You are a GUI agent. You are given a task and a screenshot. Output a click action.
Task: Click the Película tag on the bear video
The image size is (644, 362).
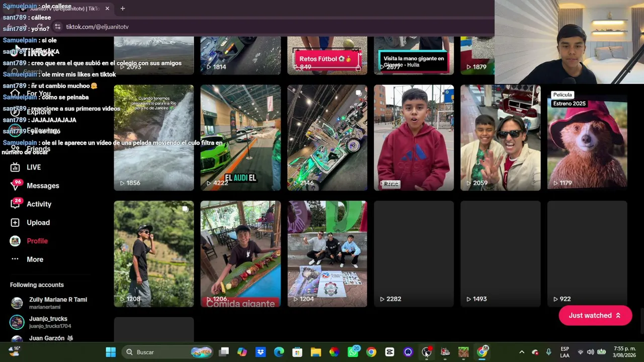pyautogui.click(x=562, y=95)
